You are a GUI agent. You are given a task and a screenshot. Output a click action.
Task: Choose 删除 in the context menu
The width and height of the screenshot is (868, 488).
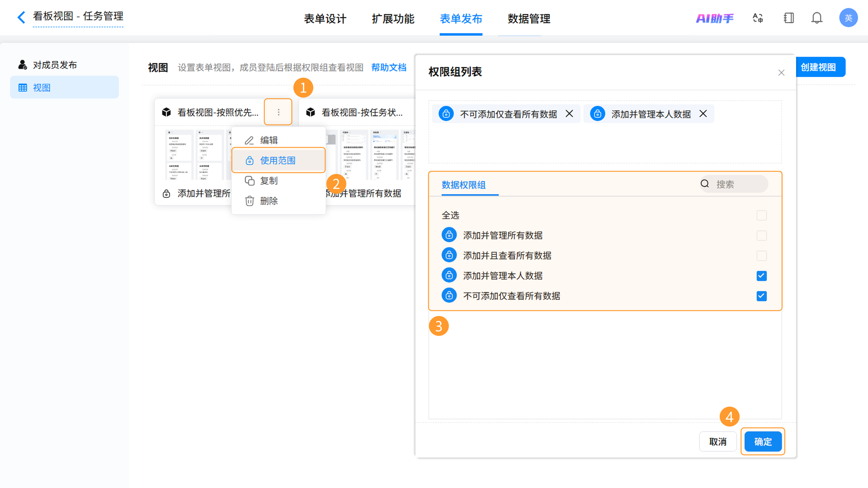point(269,201)
